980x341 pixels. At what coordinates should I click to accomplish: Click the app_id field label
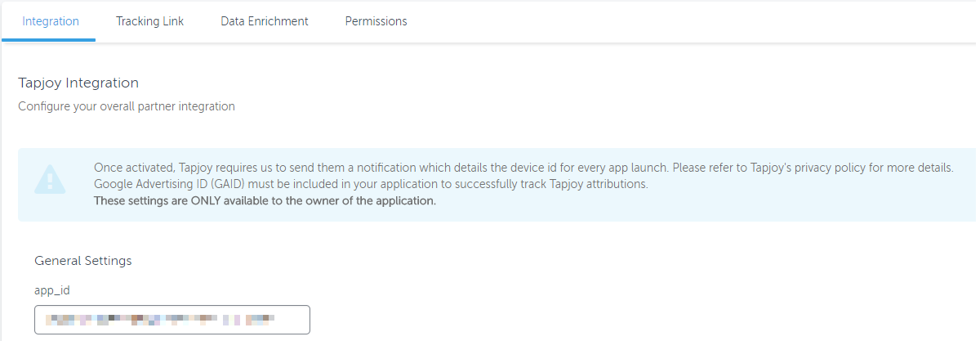point(51,290)
